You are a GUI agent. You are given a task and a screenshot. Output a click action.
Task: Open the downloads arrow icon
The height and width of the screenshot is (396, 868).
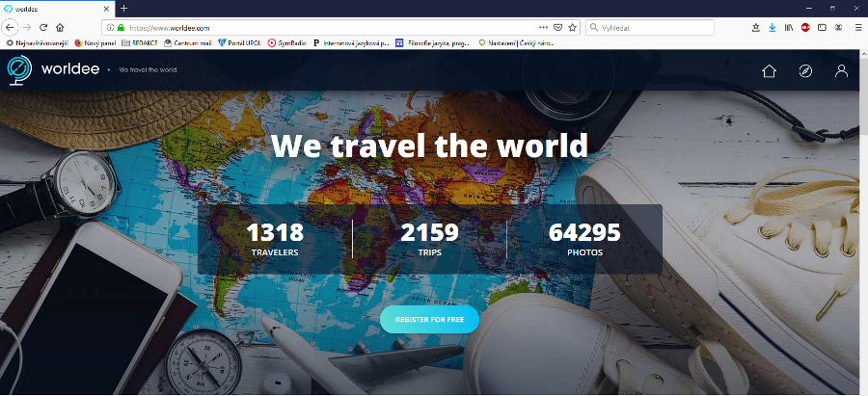772,28
